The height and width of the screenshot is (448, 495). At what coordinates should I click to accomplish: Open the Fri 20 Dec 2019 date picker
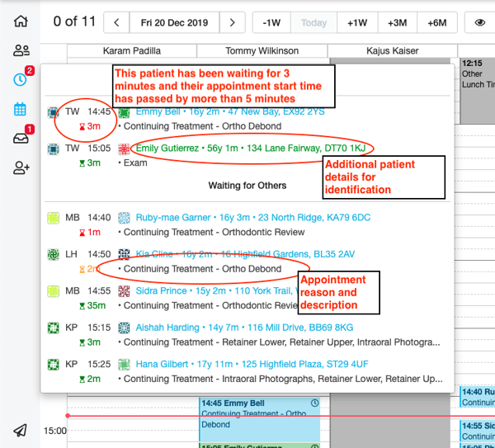tap(175, 22)
